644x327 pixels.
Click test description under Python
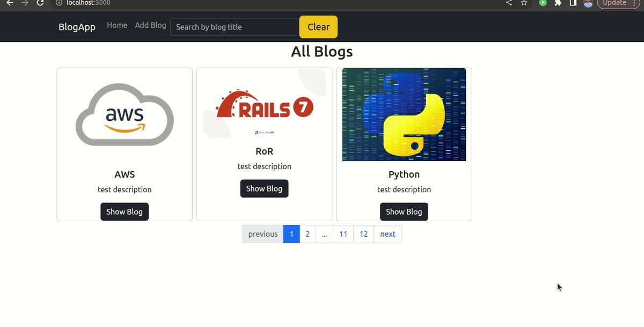click(x=404, y=190)
